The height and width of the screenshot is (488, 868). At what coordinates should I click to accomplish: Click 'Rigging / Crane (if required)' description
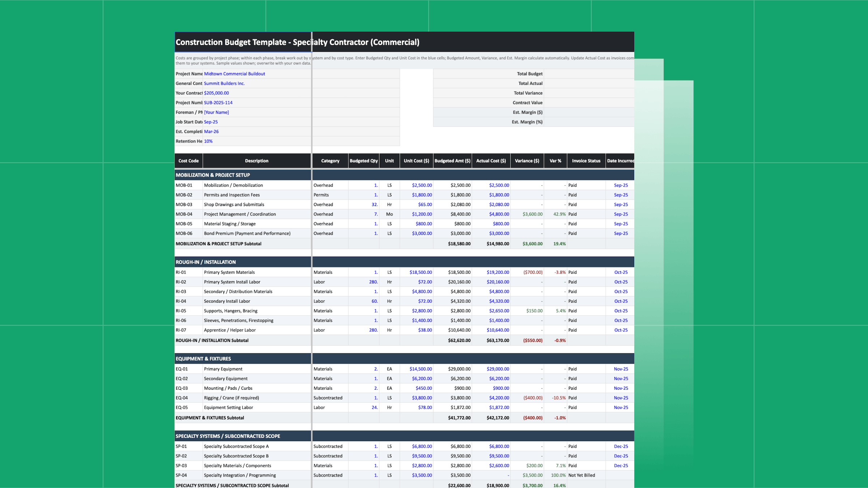pos(231,398)
